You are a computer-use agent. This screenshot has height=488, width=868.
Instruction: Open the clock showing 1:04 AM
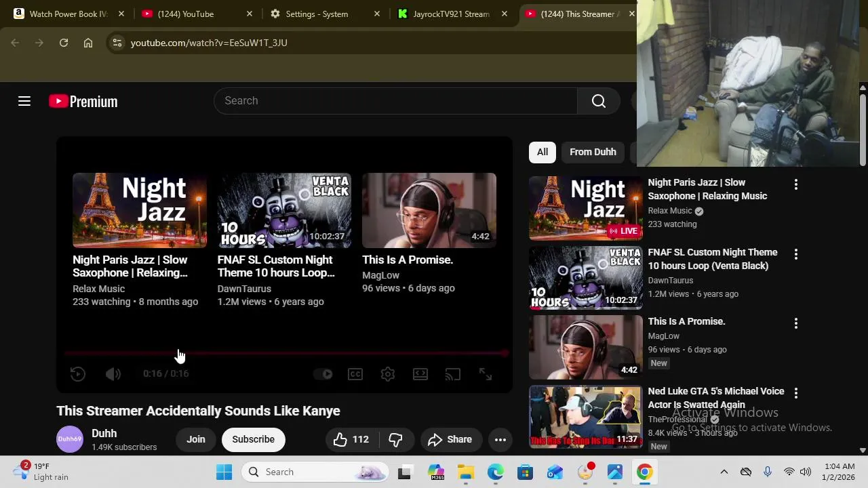coord(840,472)
